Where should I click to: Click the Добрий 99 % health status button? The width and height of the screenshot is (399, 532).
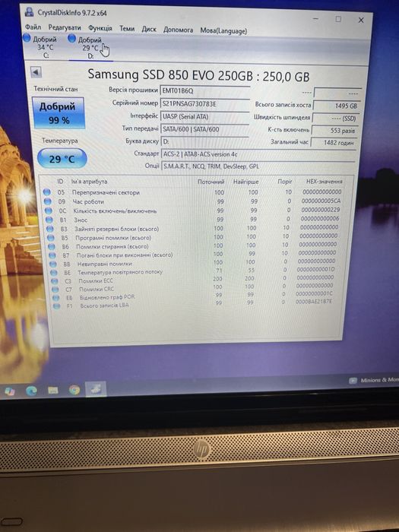coord(58,113)
